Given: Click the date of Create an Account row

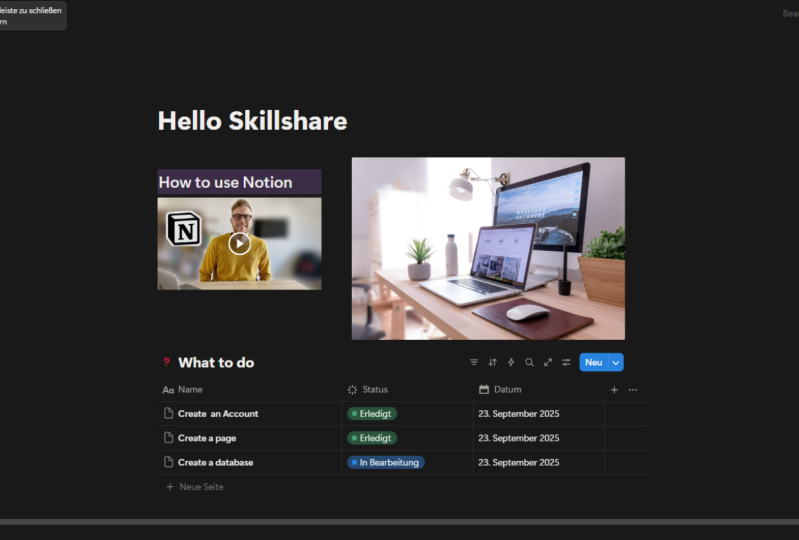Looking at the screenshot, I should coord(519,414).
